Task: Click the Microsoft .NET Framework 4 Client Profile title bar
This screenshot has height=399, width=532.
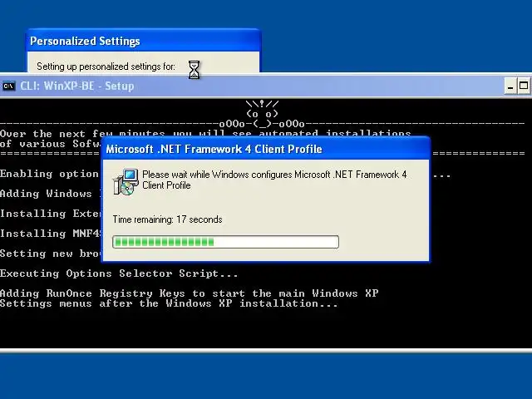Action: 266,149
